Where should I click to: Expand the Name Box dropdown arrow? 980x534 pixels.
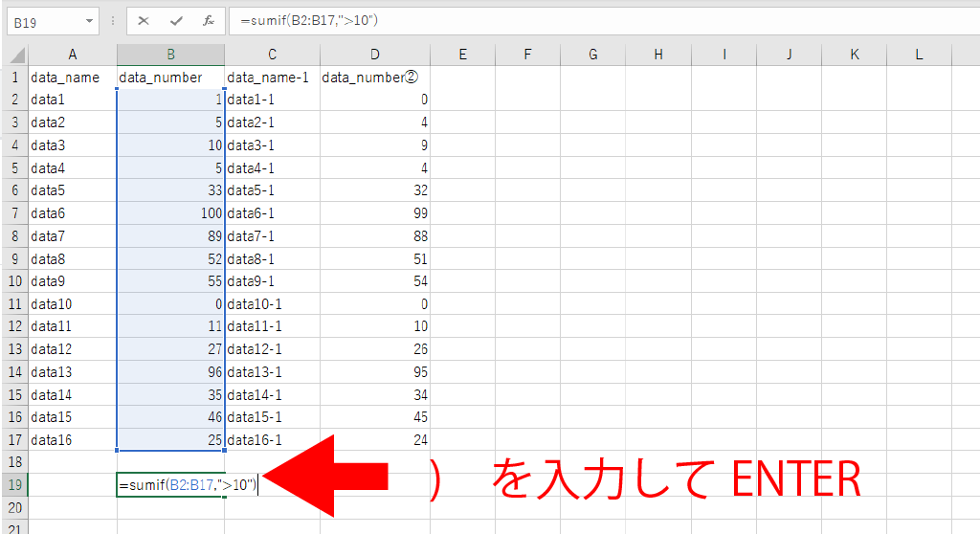90,21
